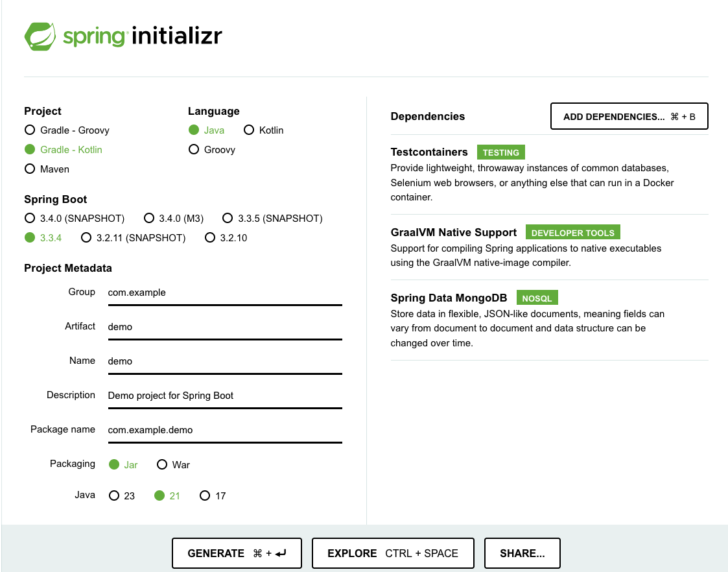Select Gradle - Groovy project type

(30, 130)
